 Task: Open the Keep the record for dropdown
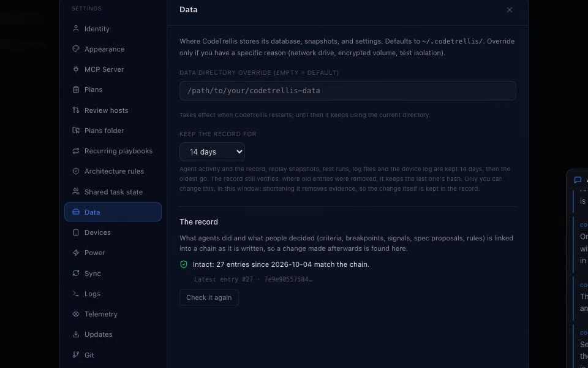(x=212, y=151)
